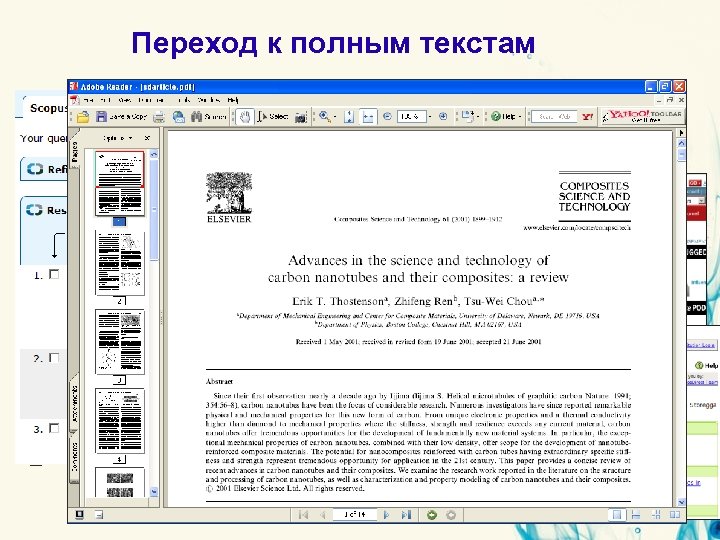
Task: Open the zoom percentage dropdown arrow
Action: pyautogui.click(x=430, y=117)
